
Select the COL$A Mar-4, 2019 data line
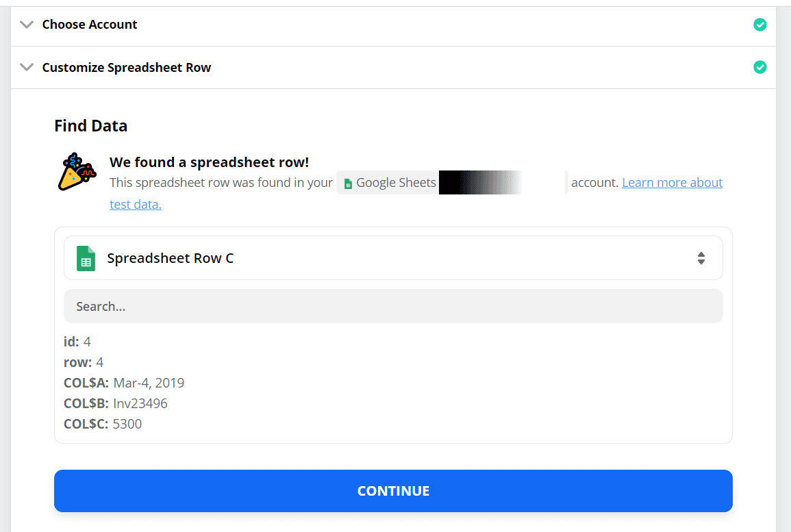[124, 383]
